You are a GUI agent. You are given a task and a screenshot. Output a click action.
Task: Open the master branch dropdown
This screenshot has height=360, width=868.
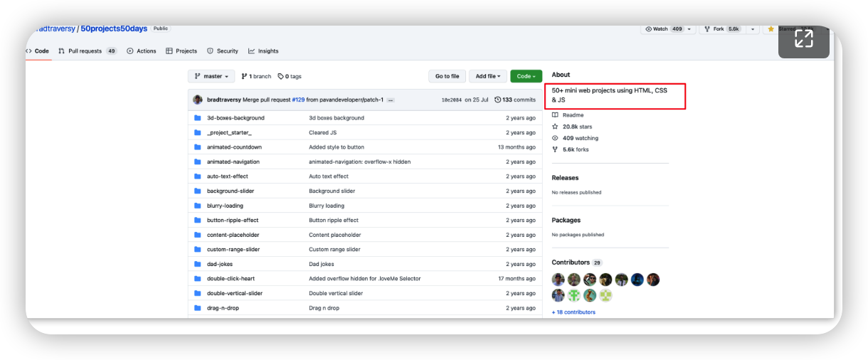[211, 76]
